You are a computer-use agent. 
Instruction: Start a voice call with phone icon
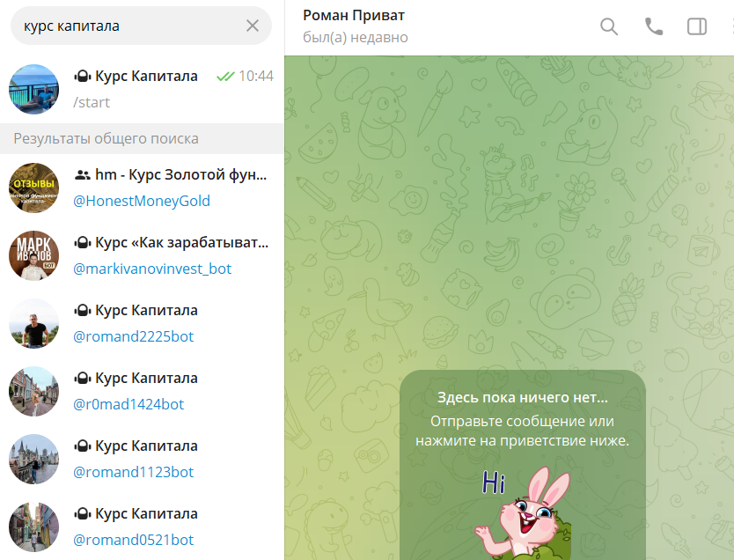click(654, 26)
